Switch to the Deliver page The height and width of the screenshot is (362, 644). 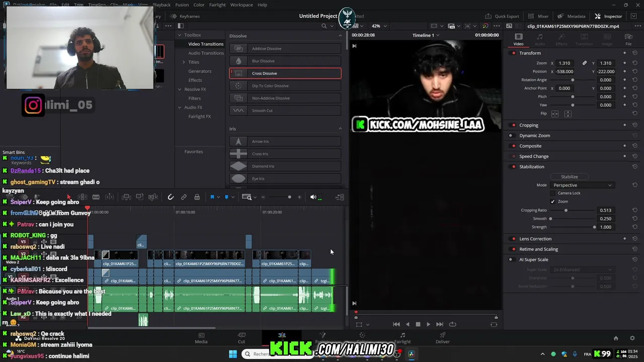pyautogui.click(x=443, y=338)
